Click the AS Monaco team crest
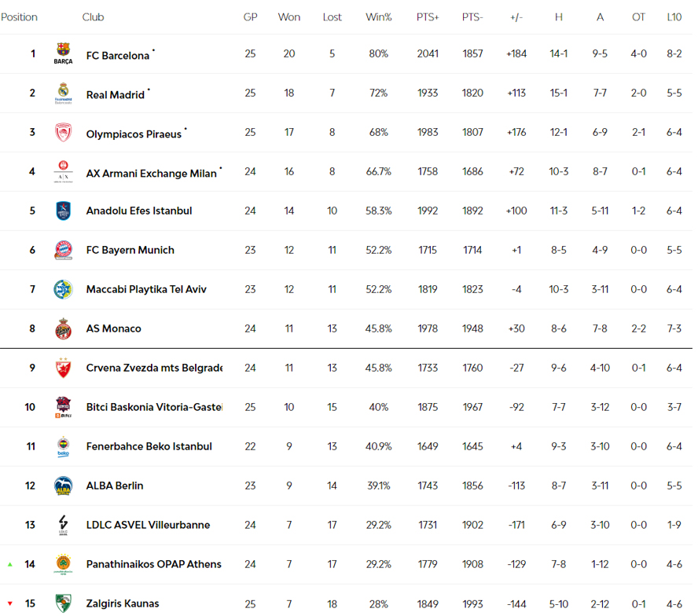 point(63,328)
